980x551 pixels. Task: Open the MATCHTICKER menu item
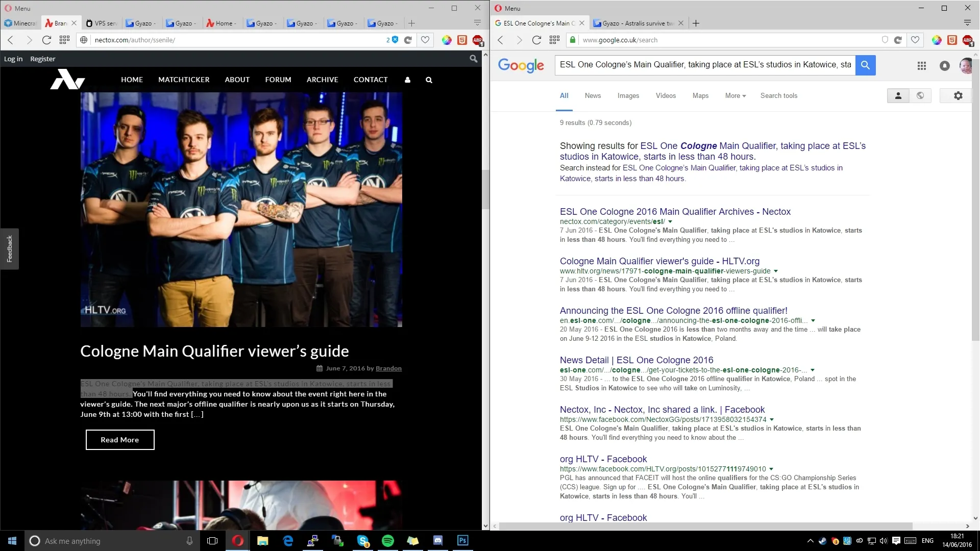click(184, 80)
